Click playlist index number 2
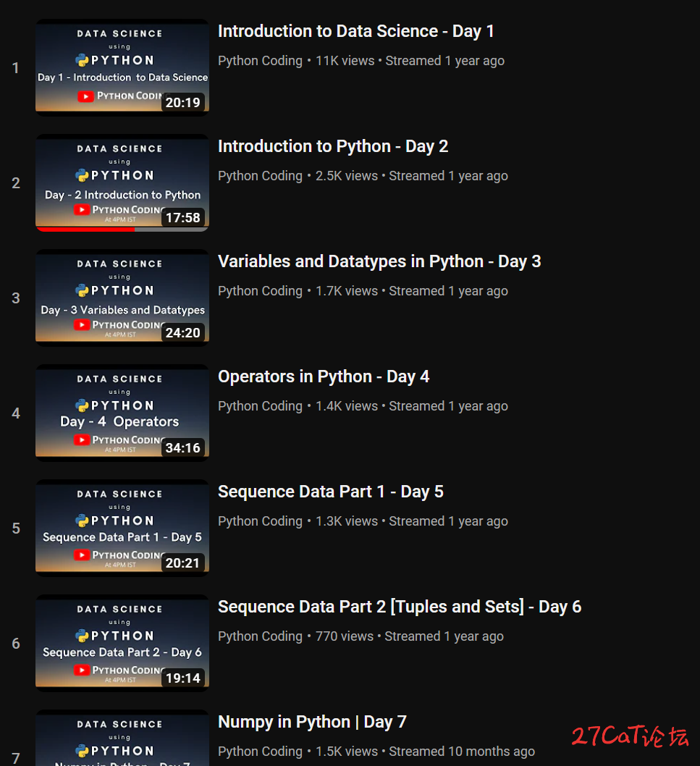Viewport: 700px width, 766px height. coord(16,183)
